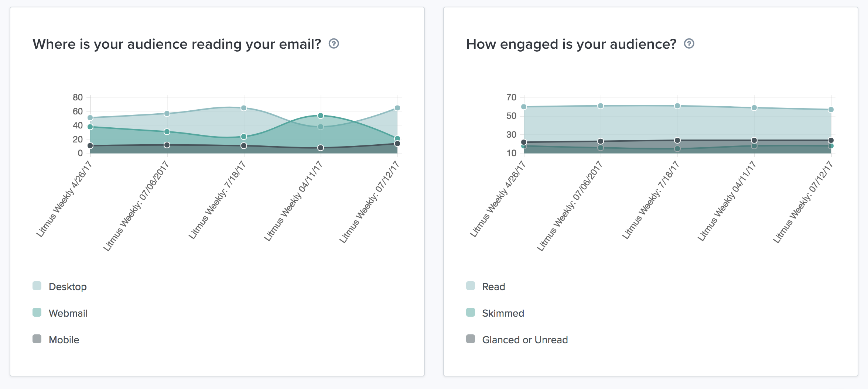Viewport: 868px width, 389px height.
Task: Click Glanced or Unread gray swatch
Action: coord(471,339)
